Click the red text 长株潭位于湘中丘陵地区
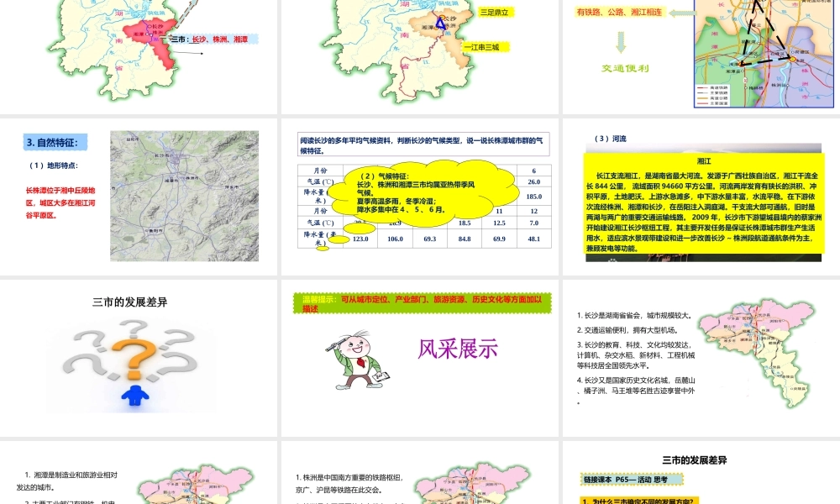Viewport: 840px width, 504px height. point(60,202)
